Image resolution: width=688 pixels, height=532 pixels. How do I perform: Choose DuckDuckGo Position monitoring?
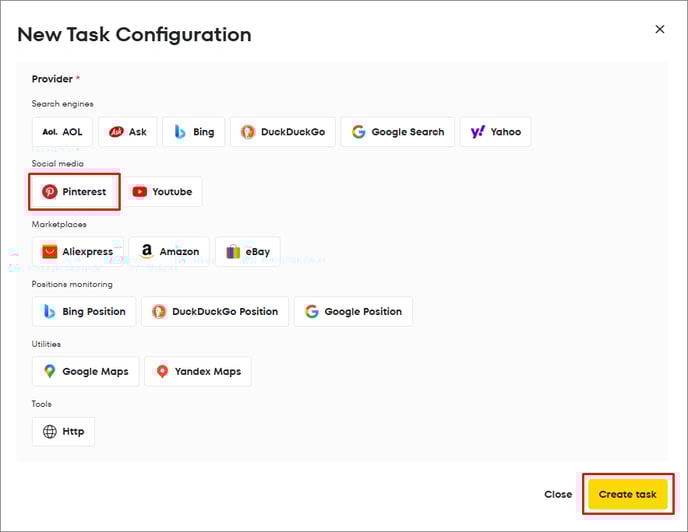[x=215, y=312]
